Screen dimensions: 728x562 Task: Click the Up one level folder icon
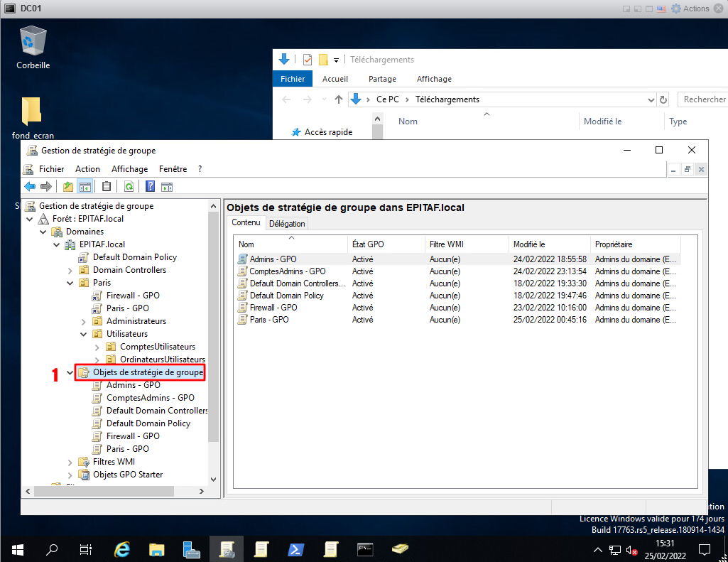[x=68, y=187]
